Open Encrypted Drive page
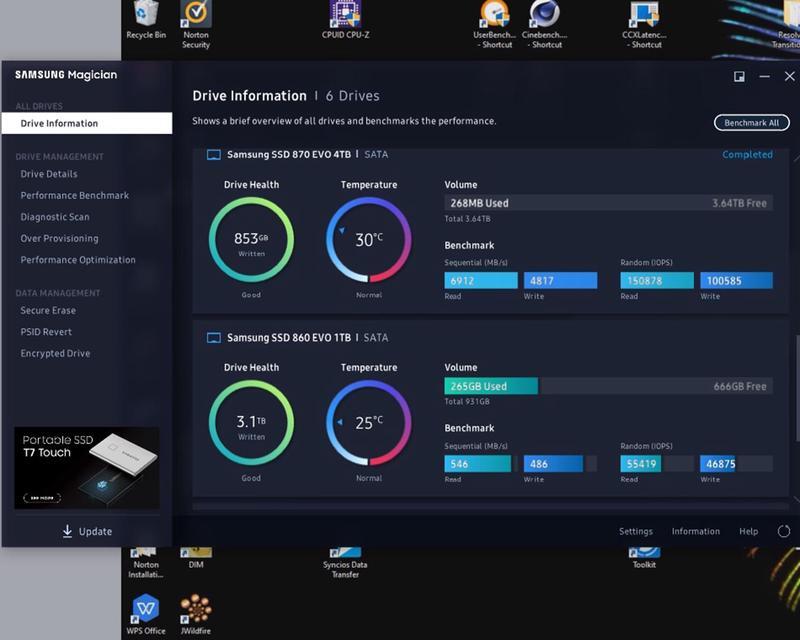The width and height of the screenshot is (800, 640). [x=55, y=353]
